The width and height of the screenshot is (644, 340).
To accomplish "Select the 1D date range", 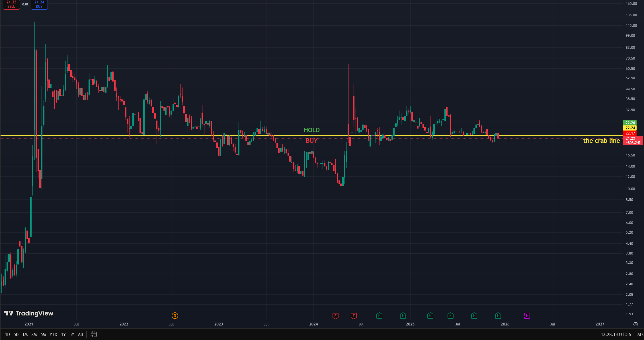I will coord(7,335).
